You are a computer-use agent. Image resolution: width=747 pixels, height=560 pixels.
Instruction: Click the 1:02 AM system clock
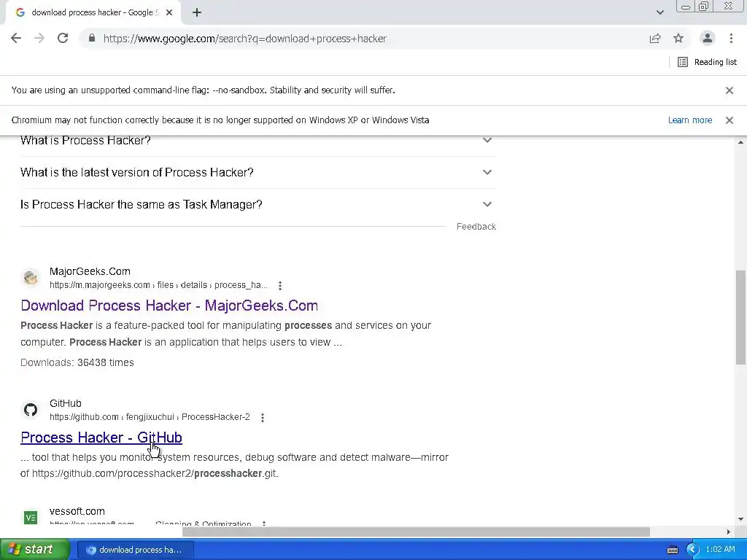720,550
